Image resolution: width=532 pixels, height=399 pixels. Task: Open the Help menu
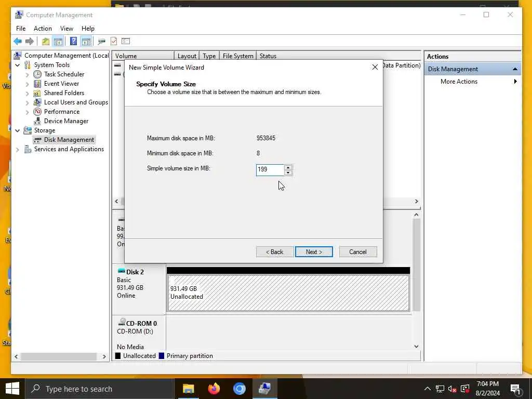pos(88,29)
